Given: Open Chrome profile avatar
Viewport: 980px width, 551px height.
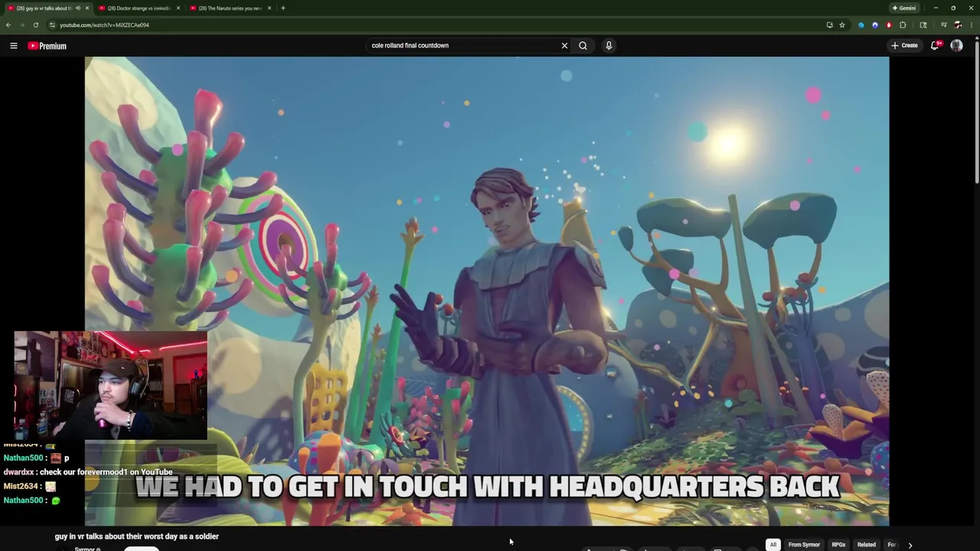Looking at the screenshot, I should click(957, 25).
